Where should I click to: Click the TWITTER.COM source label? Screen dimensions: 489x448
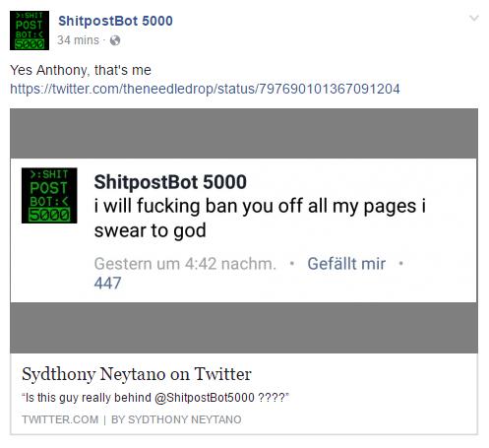pyautogui.click(x=60, y=419)
